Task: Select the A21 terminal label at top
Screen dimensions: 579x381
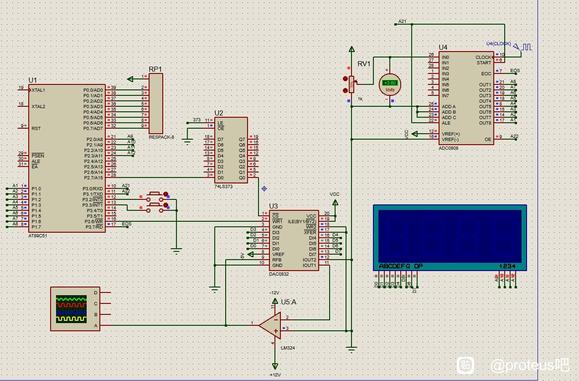Action: point(402,22)
